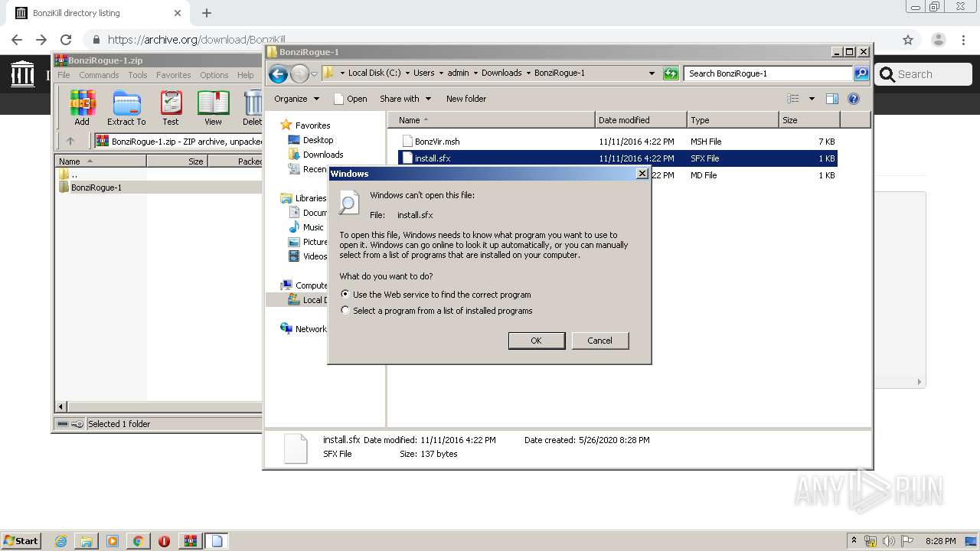This screenshot has width=980, height=551.
Task: Click the search magnifier in Explorer search box
Action: click(x=861, y=73)
